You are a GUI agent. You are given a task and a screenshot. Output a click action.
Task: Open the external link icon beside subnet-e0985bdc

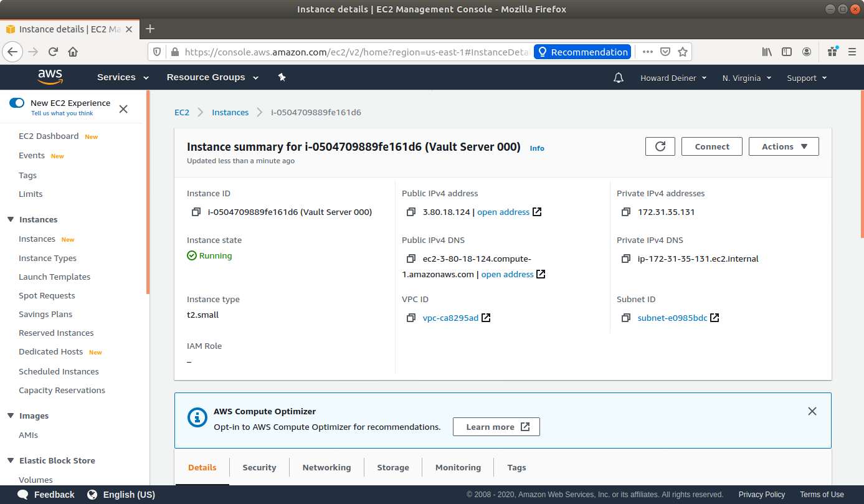tap(714, 318)
